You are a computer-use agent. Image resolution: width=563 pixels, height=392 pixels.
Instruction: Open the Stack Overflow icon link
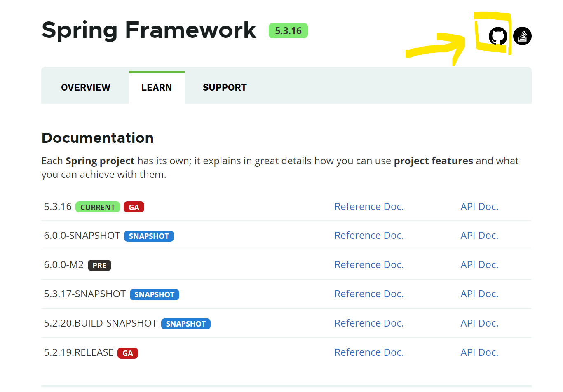[x=522, y=36]
